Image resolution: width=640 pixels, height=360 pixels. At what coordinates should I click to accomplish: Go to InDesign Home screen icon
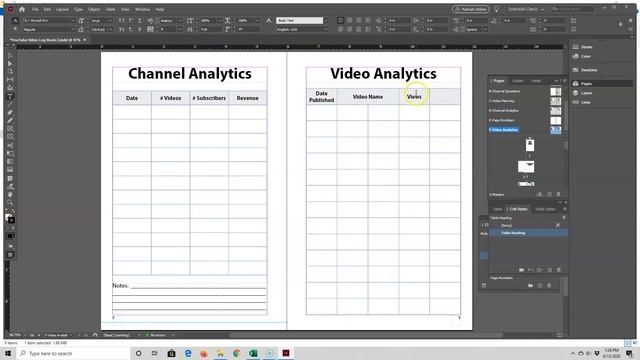(22, 9)
